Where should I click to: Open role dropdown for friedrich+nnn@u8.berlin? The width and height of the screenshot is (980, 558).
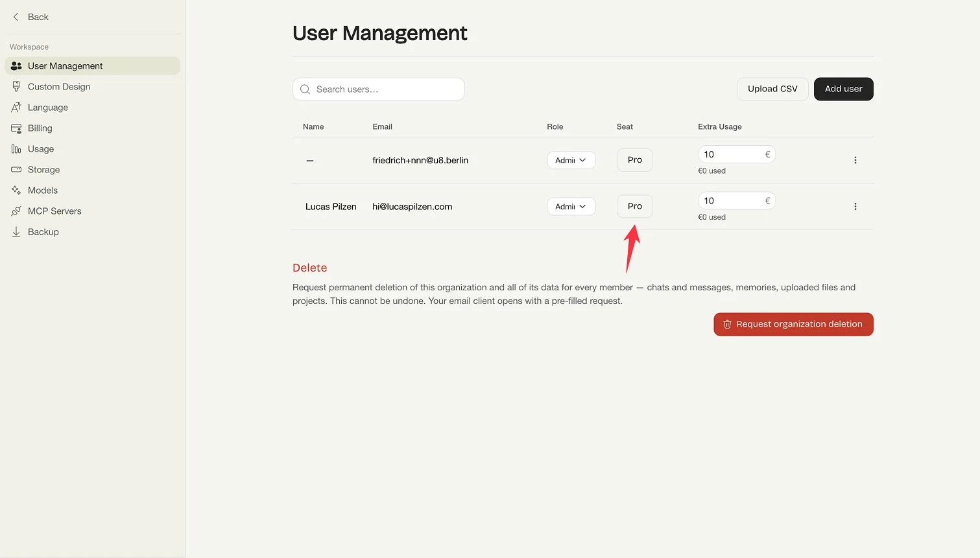(571, 160)
